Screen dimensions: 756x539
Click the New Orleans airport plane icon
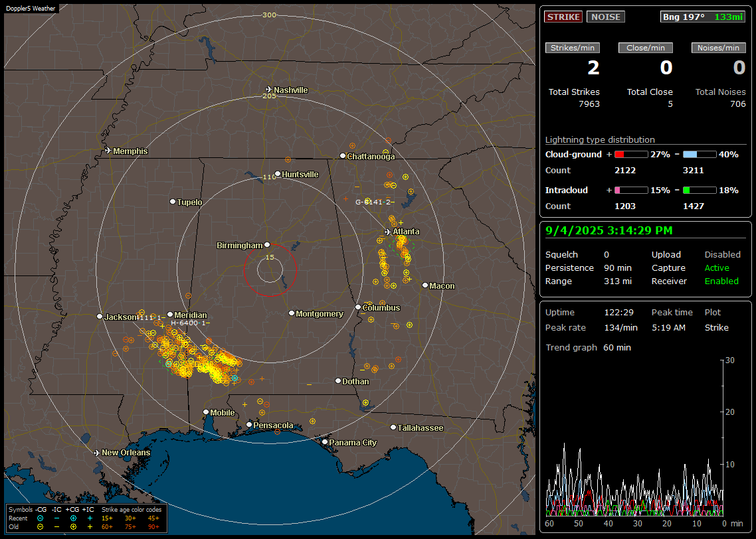tap(97, 453)
